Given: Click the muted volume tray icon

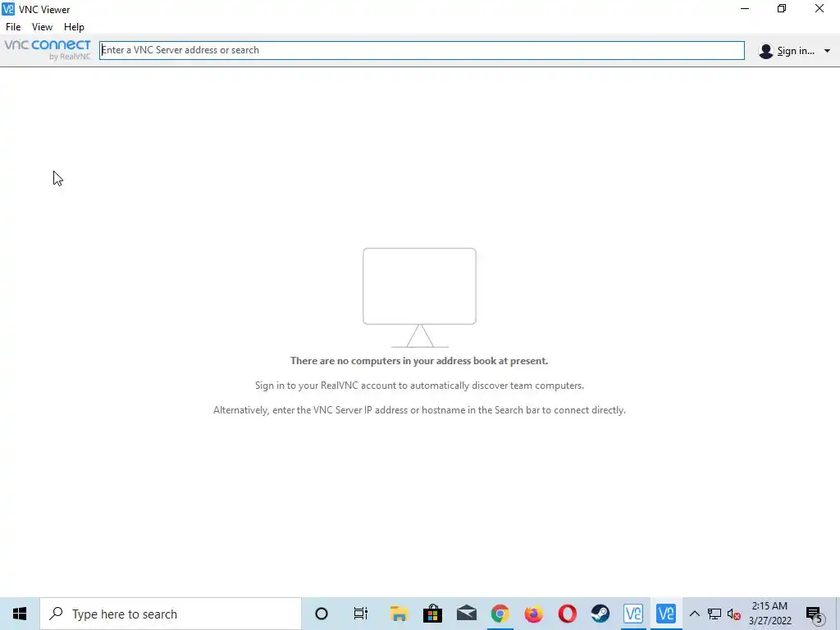Looking at the screenshot, I should [734, 614].
